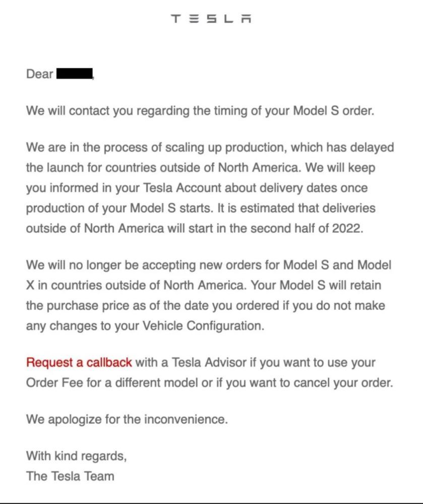
Task: Click The Tesla Team signature
Action: pyautogui.click(x=70, y=476)
